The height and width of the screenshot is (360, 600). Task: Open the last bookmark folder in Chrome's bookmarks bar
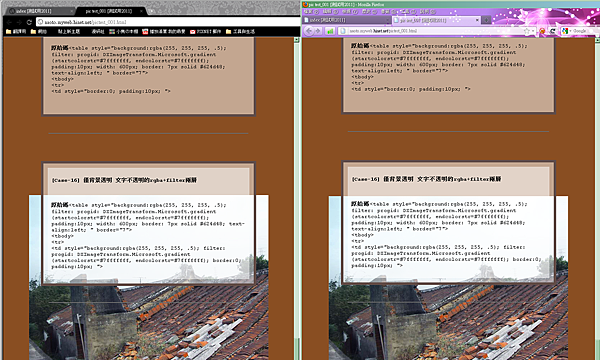tap(240, 31)
